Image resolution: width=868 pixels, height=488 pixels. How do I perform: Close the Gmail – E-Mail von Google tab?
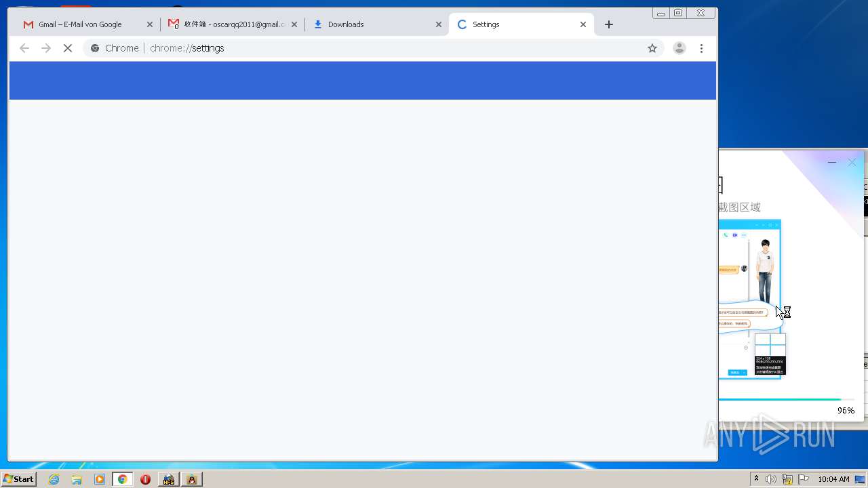(150, 24)
